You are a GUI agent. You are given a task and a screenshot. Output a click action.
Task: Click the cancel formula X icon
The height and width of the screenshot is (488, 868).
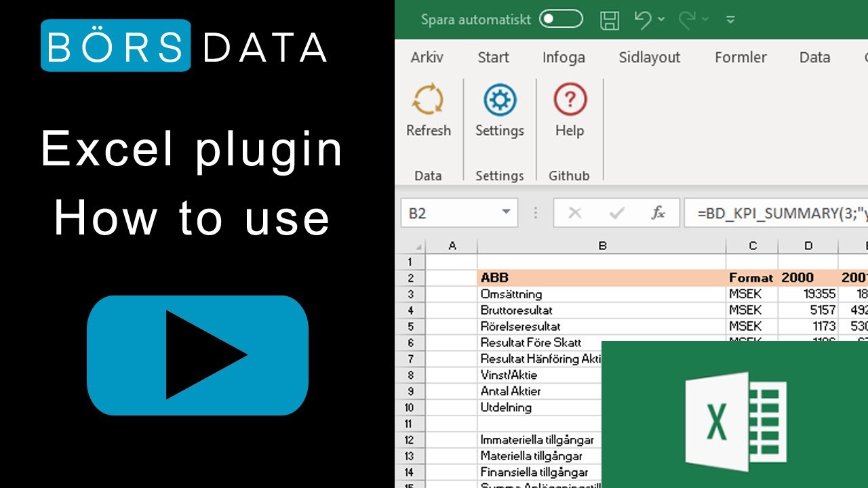[575, 213]
